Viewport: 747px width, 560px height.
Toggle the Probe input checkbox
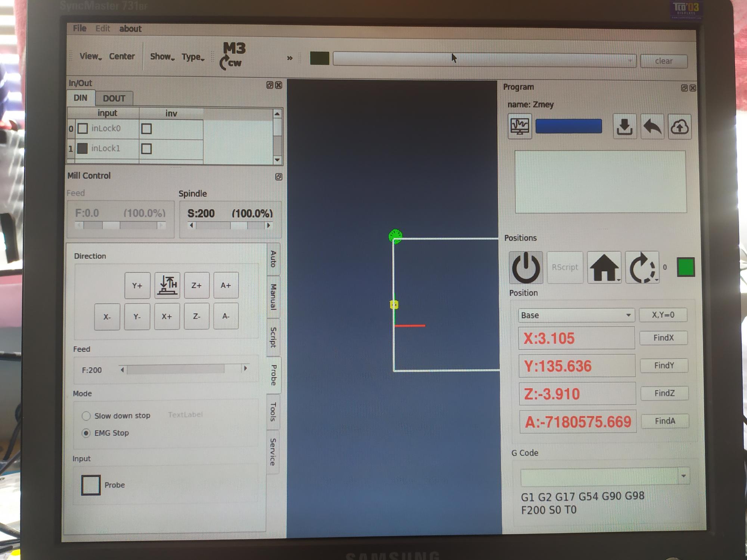(91, 485)
